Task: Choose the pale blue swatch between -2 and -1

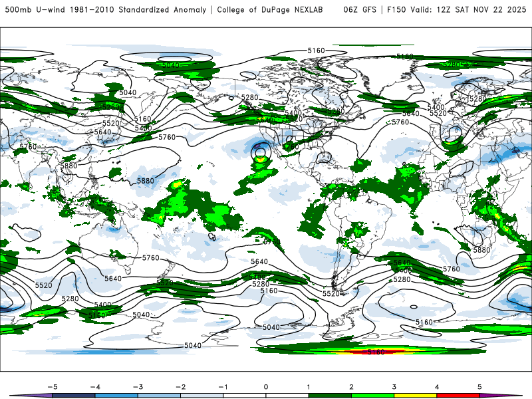Action: pos(202,396)
